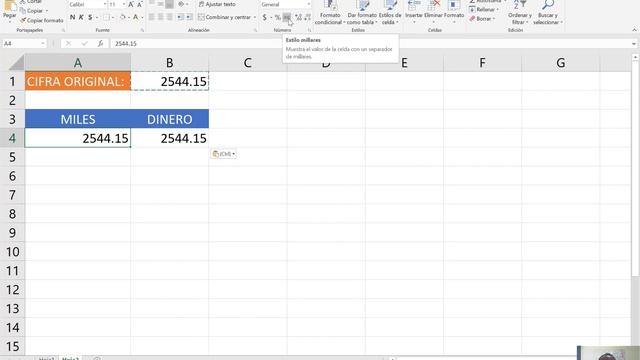Align text left in Alineación group

(151, 17)
